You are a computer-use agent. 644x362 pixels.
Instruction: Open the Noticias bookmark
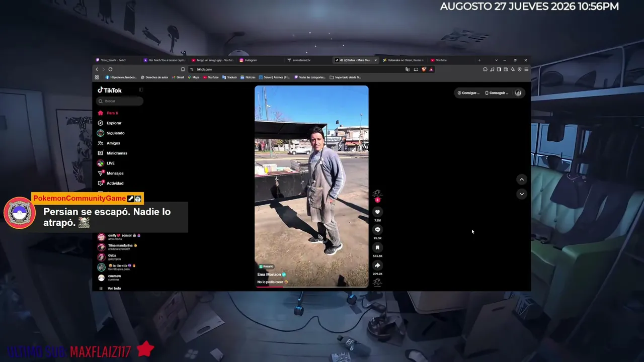(248, 77)
